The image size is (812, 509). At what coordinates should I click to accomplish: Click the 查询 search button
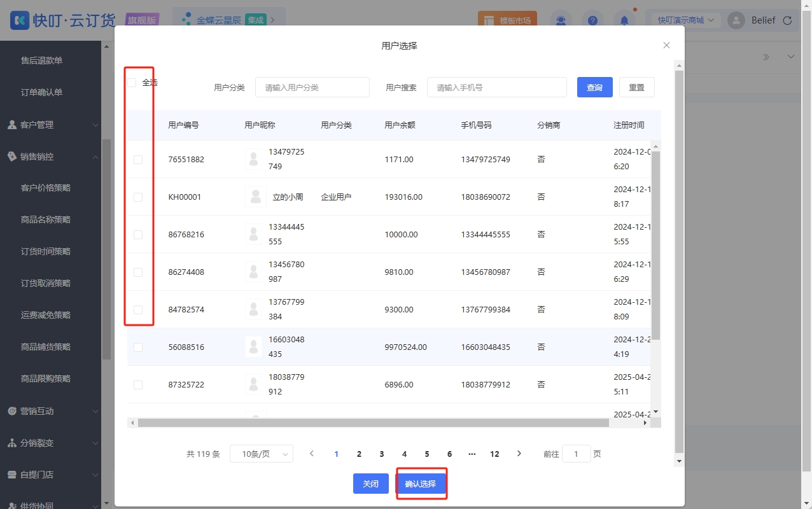click(x=595, y=87)
